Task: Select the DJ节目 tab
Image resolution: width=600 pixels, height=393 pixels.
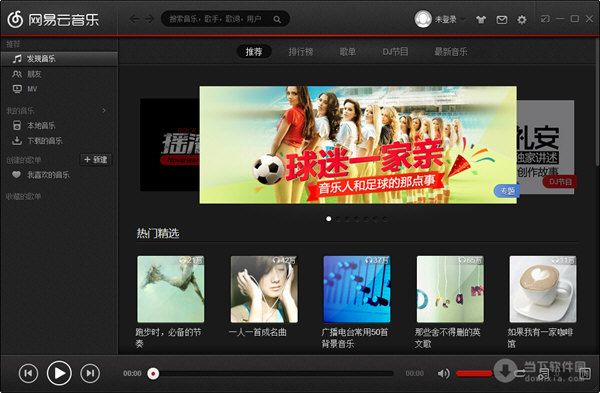Action: (x=395, y=52)
